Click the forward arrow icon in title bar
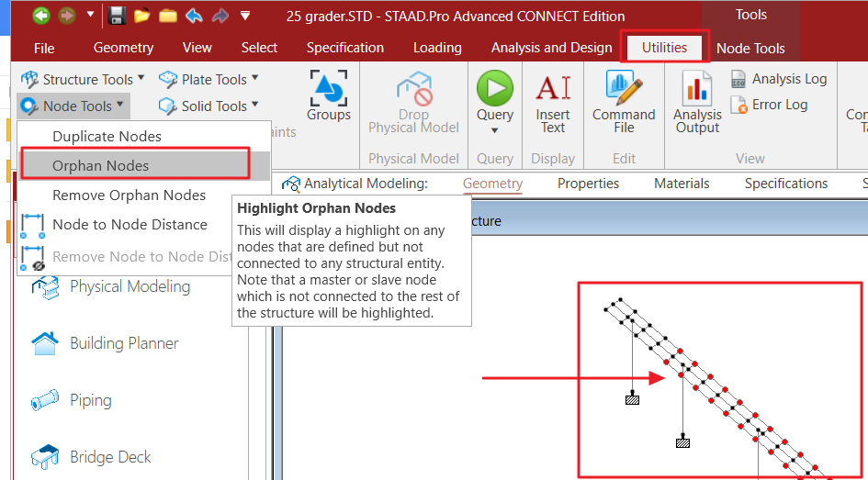 coord(68,15)
